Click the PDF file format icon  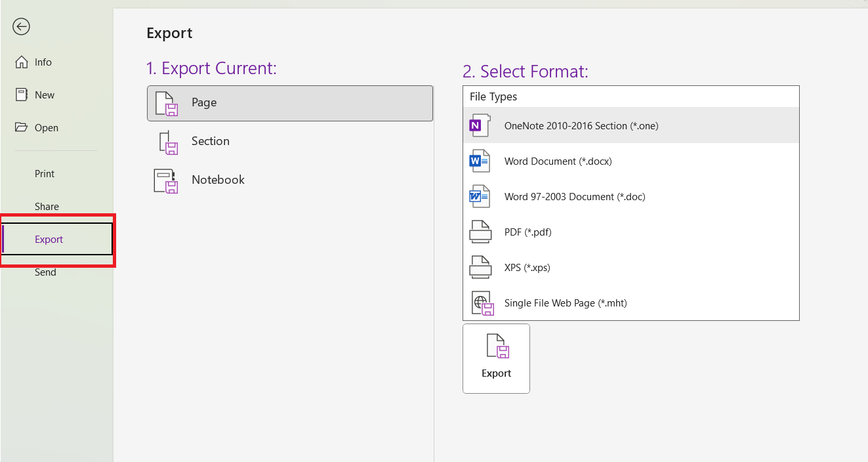coord(480,231)
